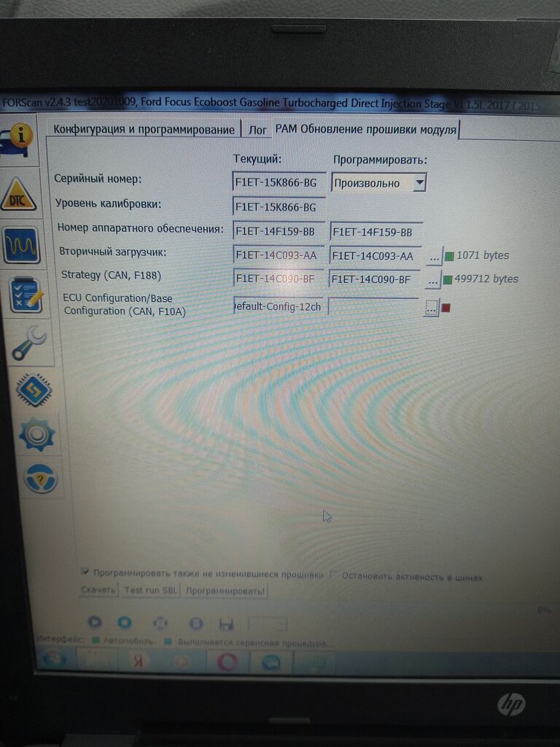Click the stop button in bottom toolbar

(x=124, y=622)
